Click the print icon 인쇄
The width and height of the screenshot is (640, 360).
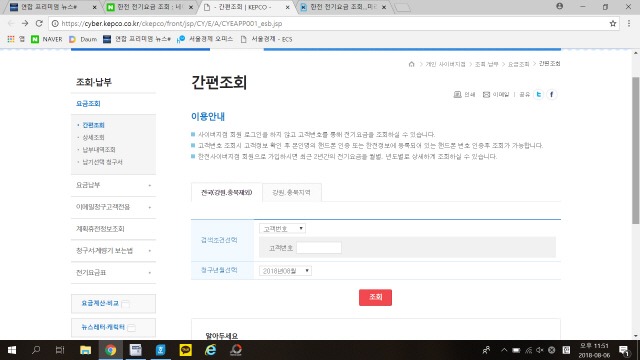[464, 94]
